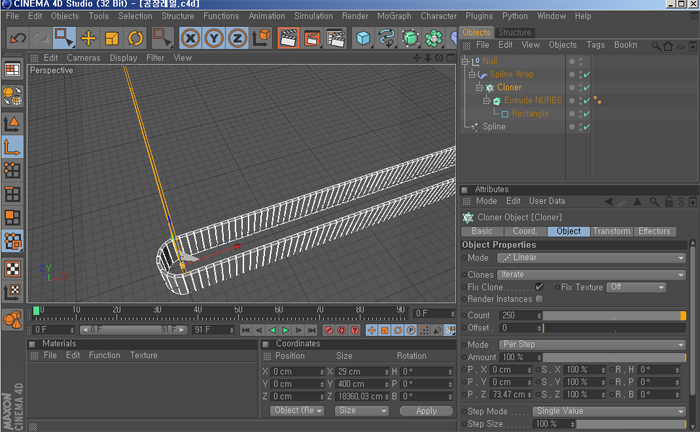This screenshot has width=700, height=432.
Task: Open the MoGraph menu
Action: coord(394,16)
